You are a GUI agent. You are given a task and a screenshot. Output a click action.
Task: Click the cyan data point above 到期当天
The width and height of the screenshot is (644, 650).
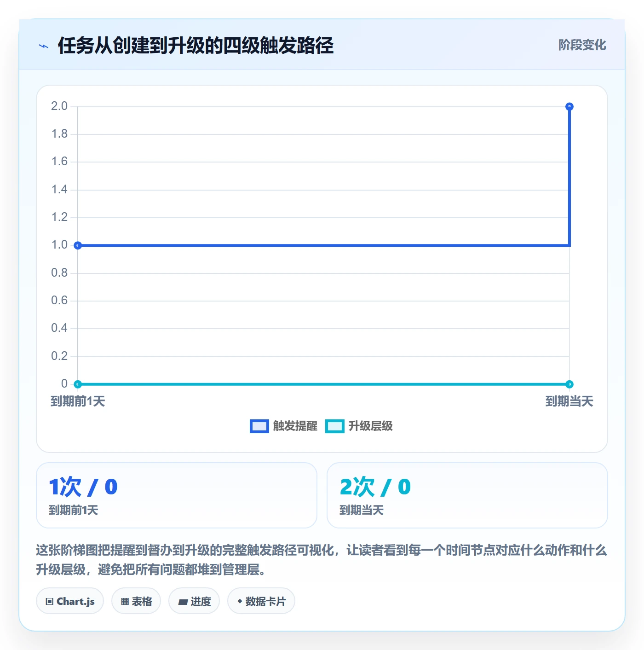569,384
